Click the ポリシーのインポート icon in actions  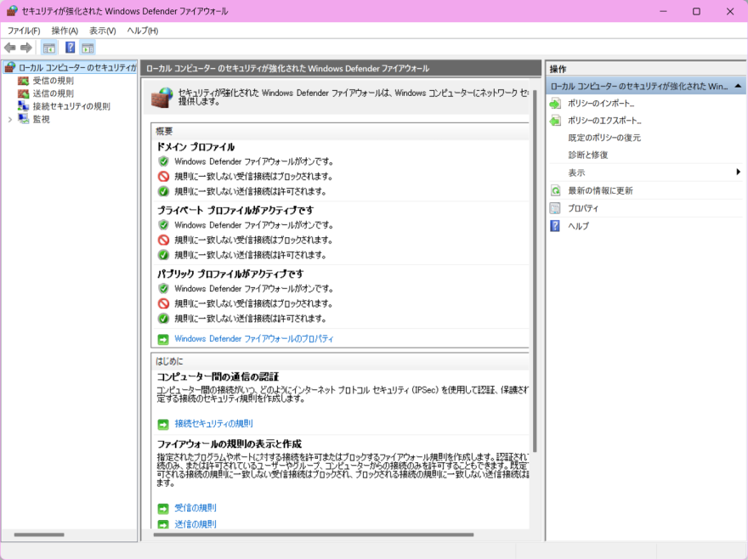(x=555, y=103)
